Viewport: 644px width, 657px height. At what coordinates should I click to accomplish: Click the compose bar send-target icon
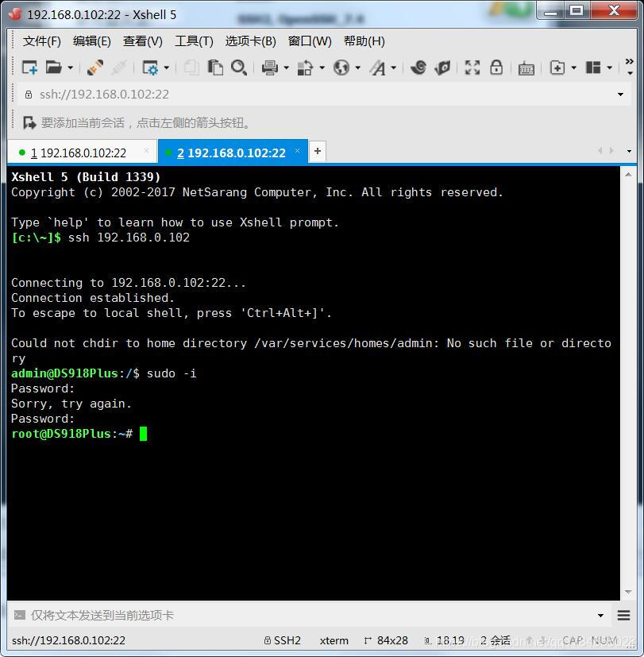(x=20, y=615)
